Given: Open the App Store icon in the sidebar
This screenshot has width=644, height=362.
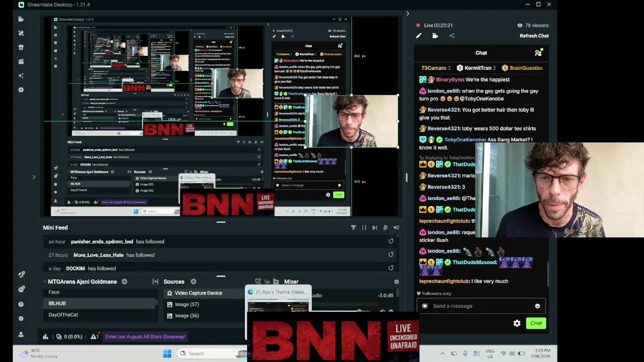Looking at the screenshot, I should pyautogui.click(x=21, y=47).
